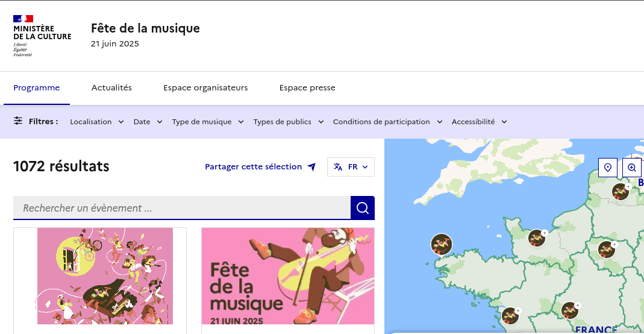Open the northern France cluster marker
This screenshot has height=334, width=644.
click(621, 192)
